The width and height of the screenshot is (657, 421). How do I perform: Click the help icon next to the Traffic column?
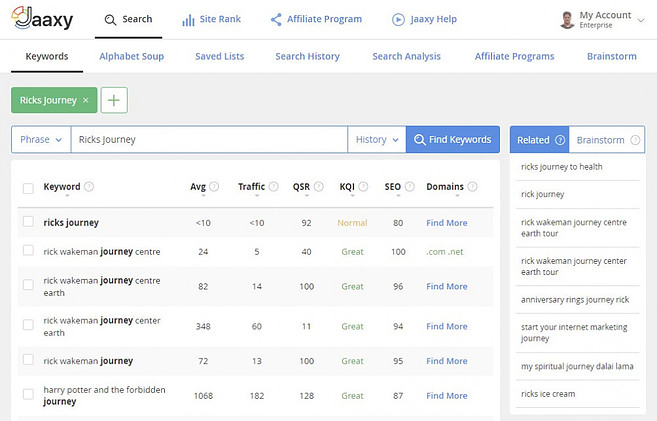pos(274,186)
